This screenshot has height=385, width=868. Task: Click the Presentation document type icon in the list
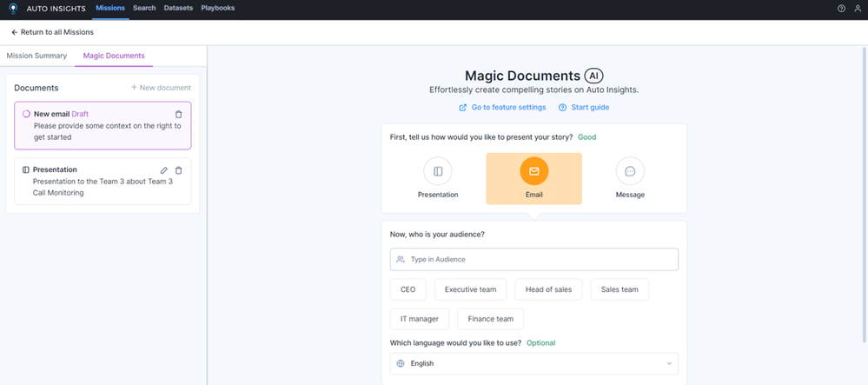point(25,170)
